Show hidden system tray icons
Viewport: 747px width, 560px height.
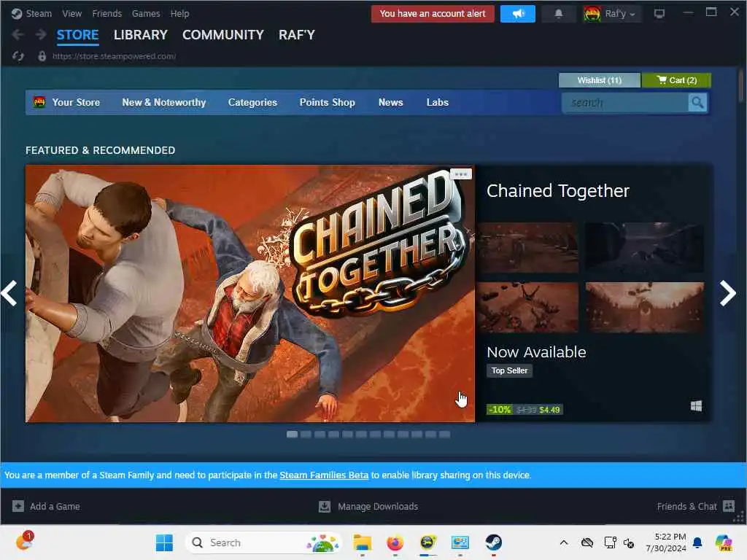(564, 542)
